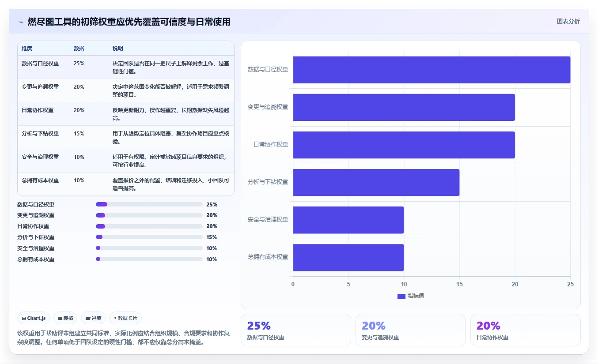The image size is (598, 364).
Task: Open the 25% 数据与口径权重 data card
Action: 296,330
